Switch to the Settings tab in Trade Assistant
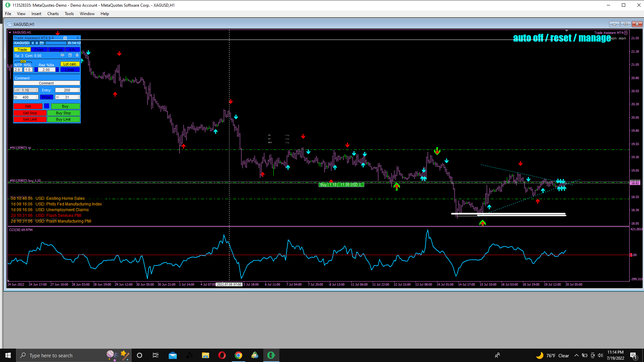Screen dimensions: 644x362 pyautogui.click(x=56, y=50)
